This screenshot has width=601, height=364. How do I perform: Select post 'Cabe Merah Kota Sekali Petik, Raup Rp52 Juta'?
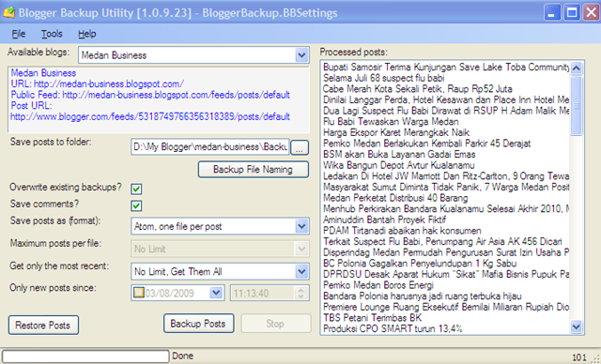click(417, 89)
